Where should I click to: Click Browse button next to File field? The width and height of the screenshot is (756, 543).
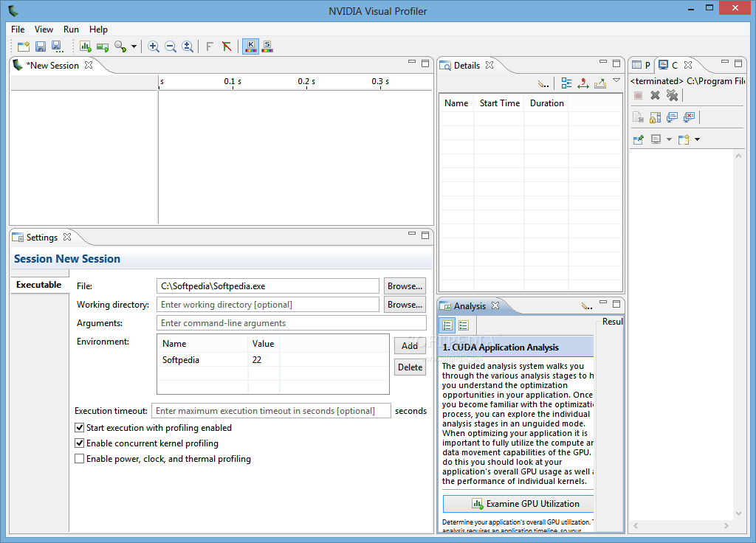point(405,286)
